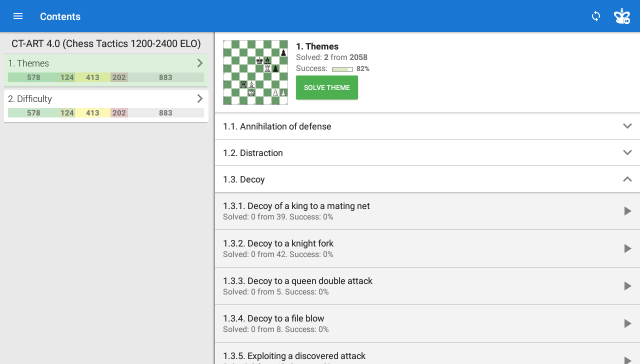Click the 578 segment in Difficulty bar
The height and width of the screenshot is (364, 640).
coord(34,113)
